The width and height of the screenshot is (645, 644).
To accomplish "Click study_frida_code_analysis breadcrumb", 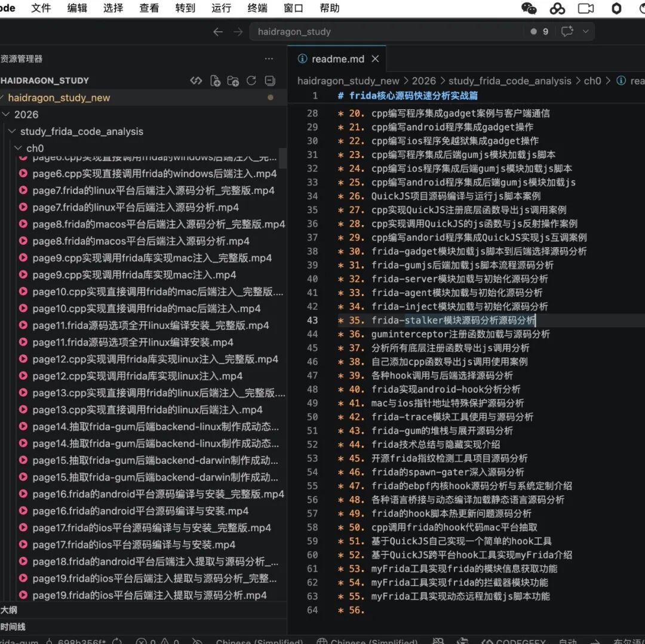I will (x=509, y=81).
